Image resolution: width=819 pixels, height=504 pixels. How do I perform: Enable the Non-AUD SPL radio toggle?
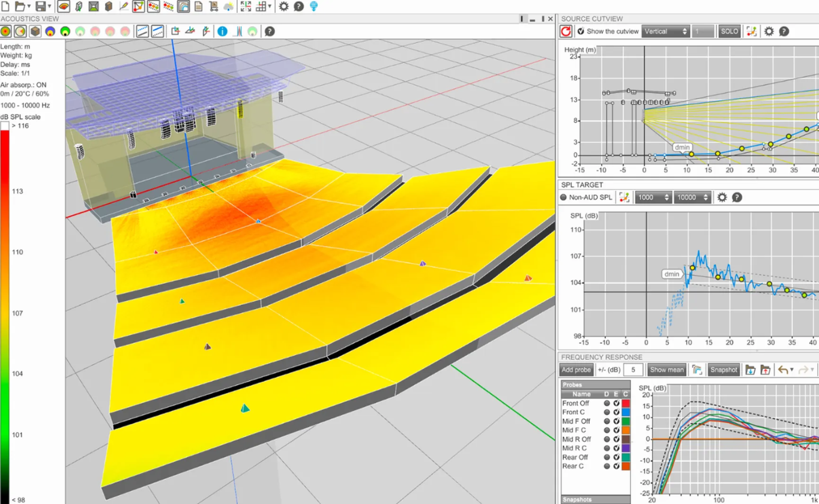[x=563, y=197]
